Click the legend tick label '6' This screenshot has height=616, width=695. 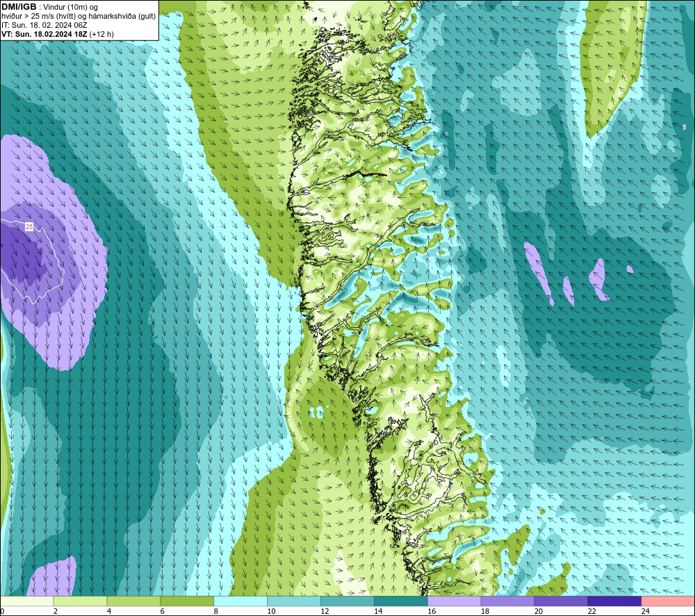tap(162, 611)
